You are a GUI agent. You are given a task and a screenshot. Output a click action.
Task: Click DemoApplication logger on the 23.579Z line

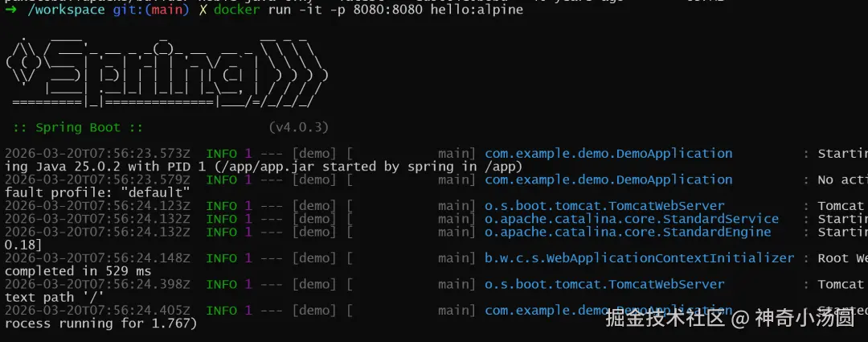[x=608, y=179]
